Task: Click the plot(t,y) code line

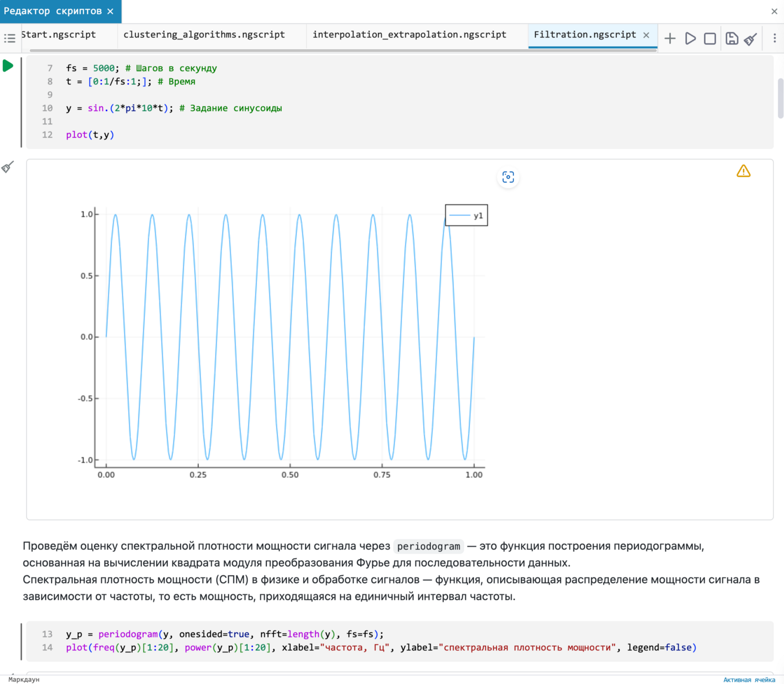Action: coord(90,135)
